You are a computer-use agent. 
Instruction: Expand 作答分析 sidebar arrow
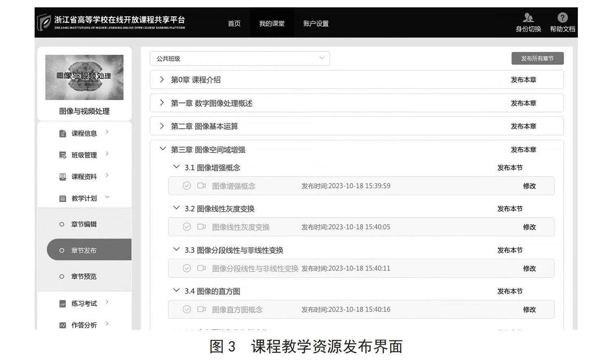tap(107, 324)
